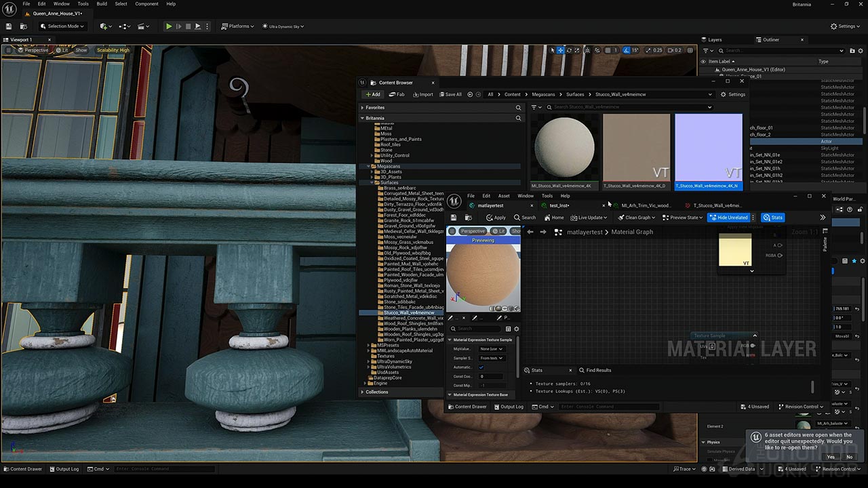Toggle the Stats button in material editor
Viewport: 868px width, 488px height.
pos(772,218)
